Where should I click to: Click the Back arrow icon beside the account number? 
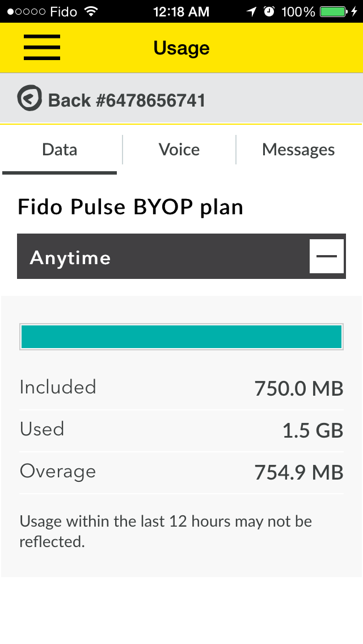click(29, 98)
